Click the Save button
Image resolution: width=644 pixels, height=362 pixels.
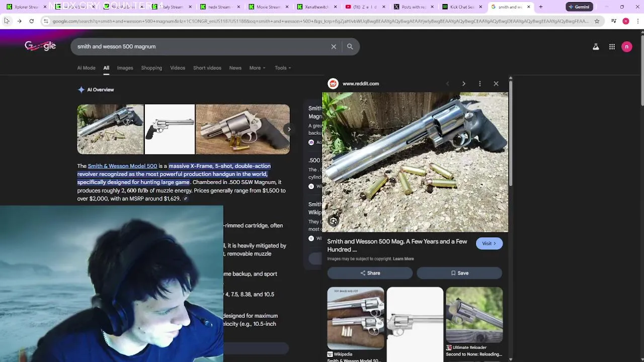tap(459, 273)
